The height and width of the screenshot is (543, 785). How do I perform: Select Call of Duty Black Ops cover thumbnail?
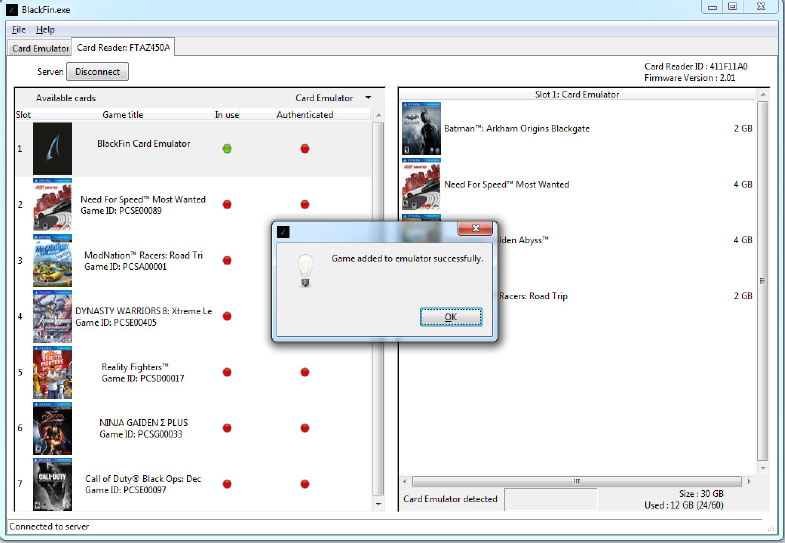[x=53, y=484]
